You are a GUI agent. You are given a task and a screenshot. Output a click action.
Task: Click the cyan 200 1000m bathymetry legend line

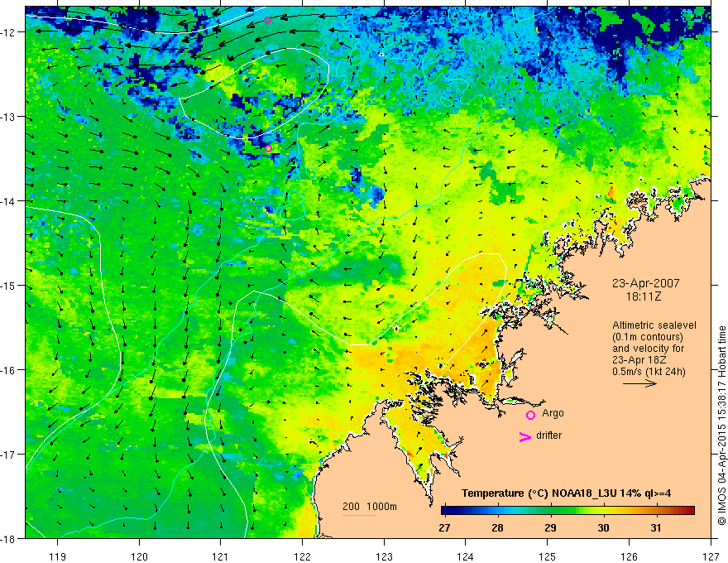click(x=358, y=515)
